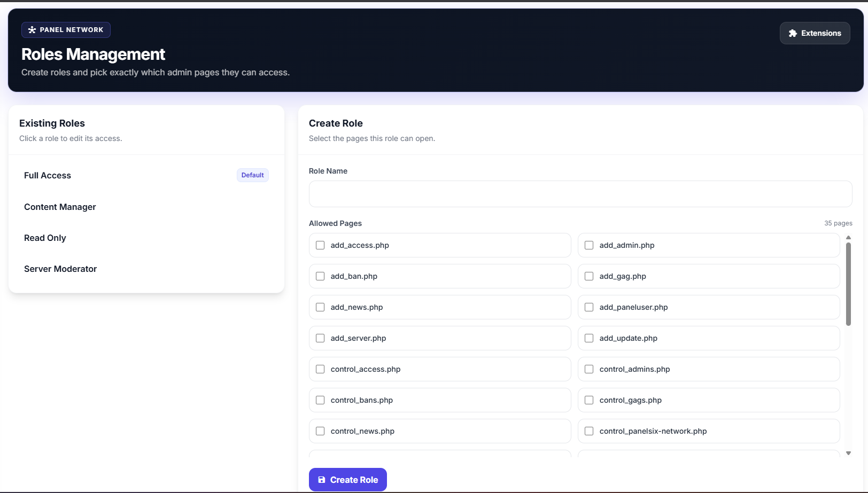Edit the Read Only role
This screenshot has width=868, height=493.
(x=45, y=238)
